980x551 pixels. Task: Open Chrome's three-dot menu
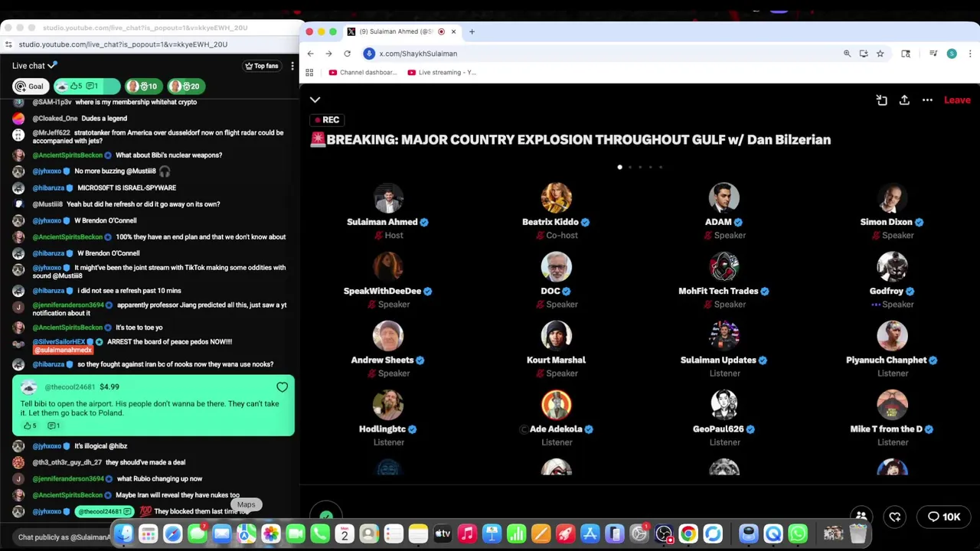[970, 54]
